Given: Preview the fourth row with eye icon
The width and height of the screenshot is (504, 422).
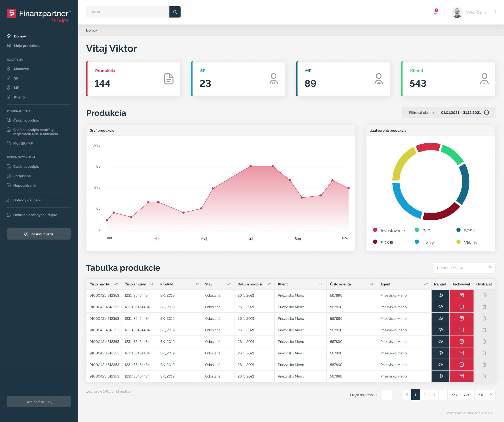Looking at the screenshot, I should click(441, 330).
